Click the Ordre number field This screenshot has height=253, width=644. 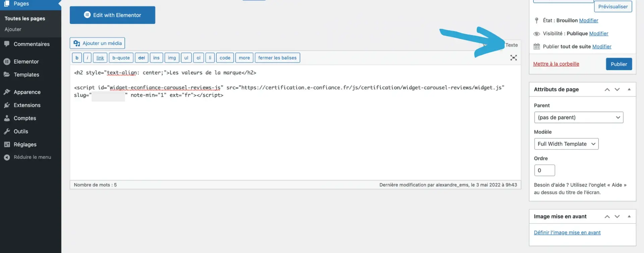coord(544,170)
